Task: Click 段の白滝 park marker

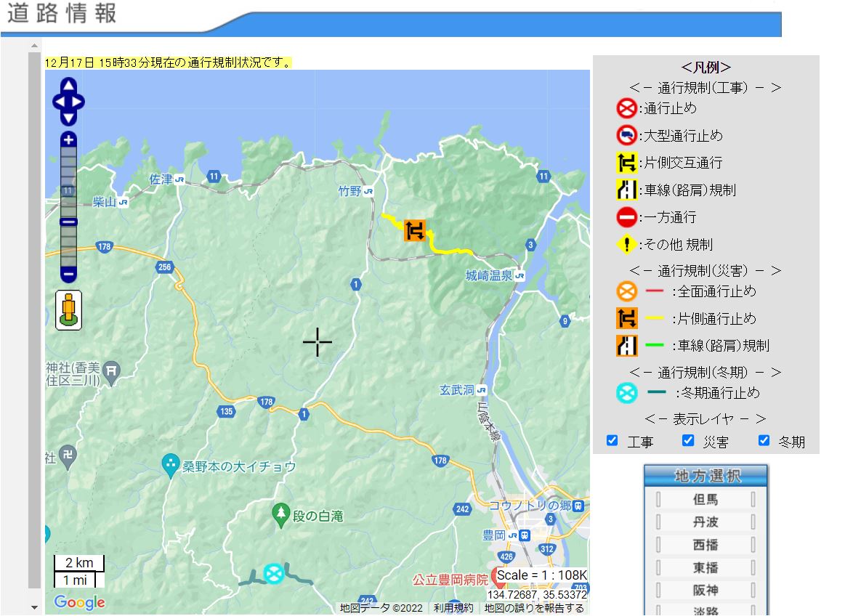Action: coord(281,515)
